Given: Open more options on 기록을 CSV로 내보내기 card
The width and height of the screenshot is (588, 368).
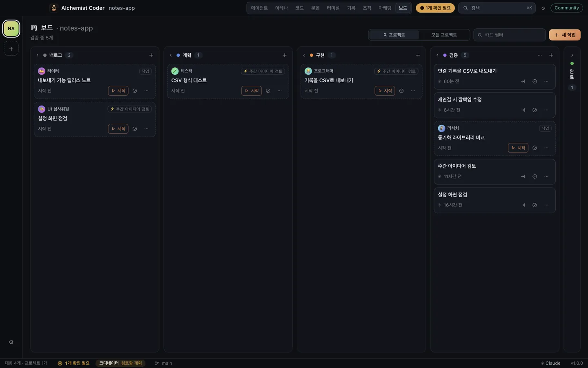Looking at the screenshot, I should [413, 91].
